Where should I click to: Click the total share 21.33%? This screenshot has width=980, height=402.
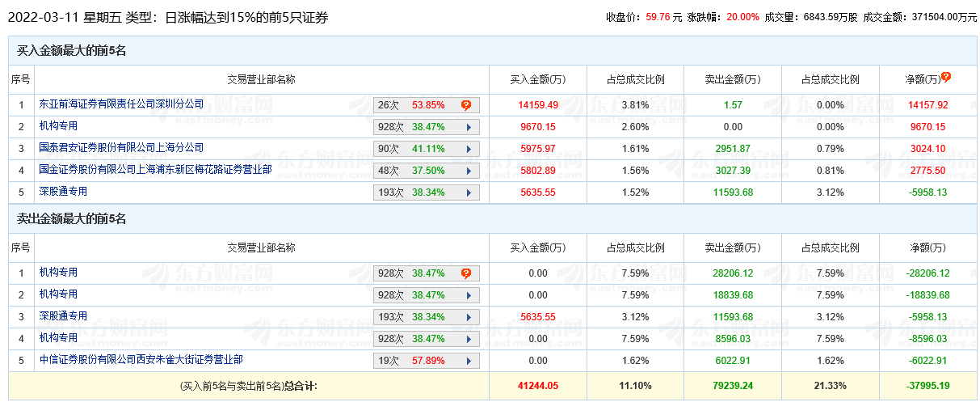(x=830, y=386)
